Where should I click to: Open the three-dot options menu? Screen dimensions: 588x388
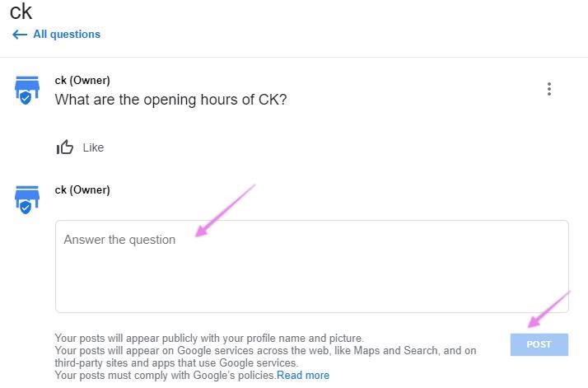(x=549, y=89)
